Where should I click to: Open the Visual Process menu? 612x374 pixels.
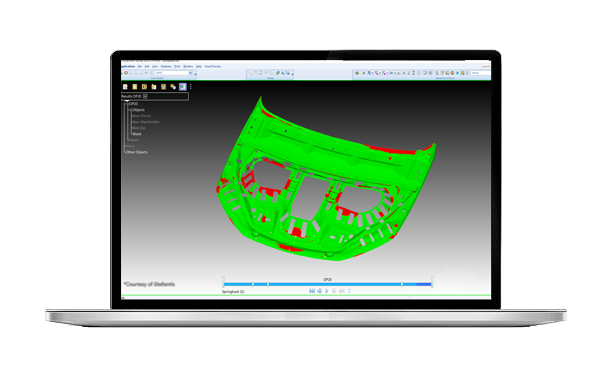coord(213,66)
